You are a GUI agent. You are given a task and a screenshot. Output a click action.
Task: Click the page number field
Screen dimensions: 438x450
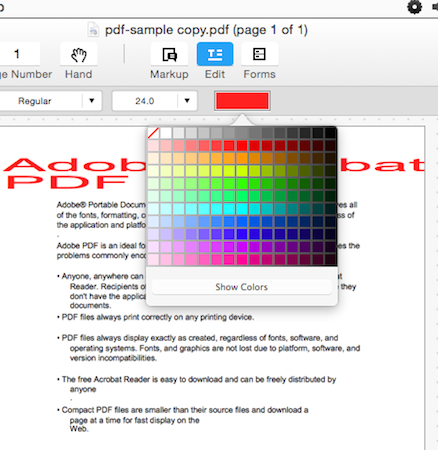pyautogui.click(x=17, y=54)
